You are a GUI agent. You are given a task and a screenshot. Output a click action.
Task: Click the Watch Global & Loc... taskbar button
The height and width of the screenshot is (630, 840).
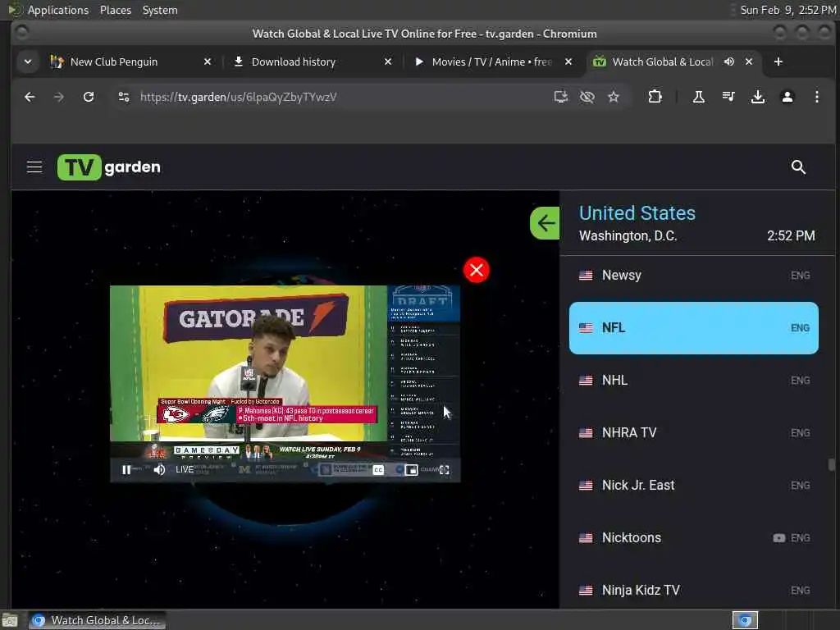[x=97, y=620]
